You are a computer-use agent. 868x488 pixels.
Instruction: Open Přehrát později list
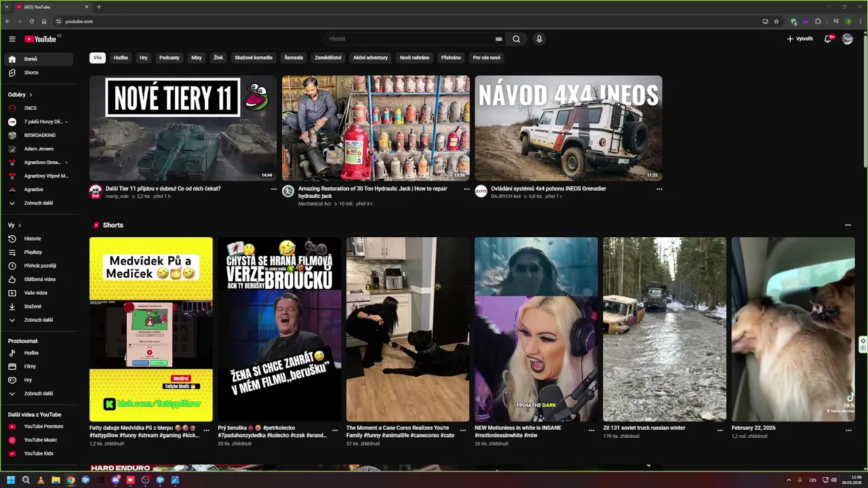[x=39, y=266]
